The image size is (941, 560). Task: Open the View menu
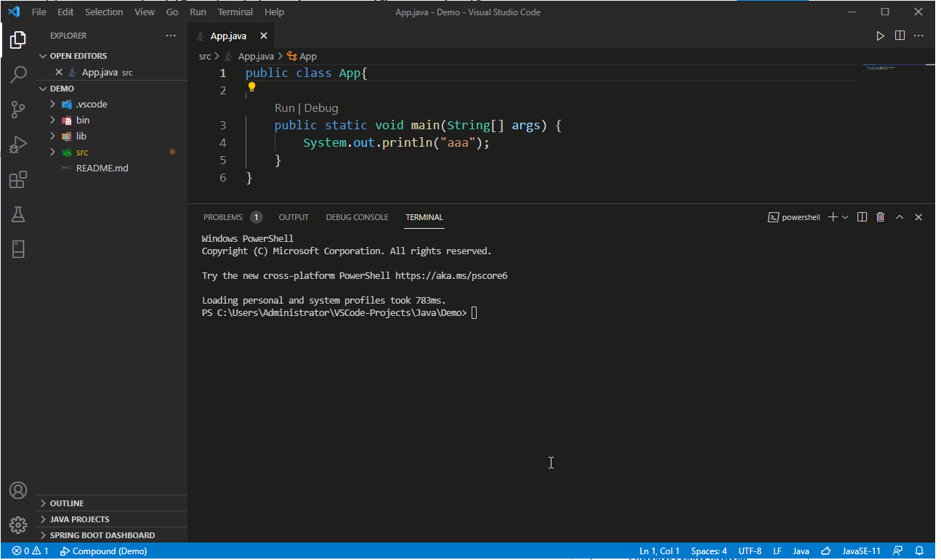tap(145, 12)
